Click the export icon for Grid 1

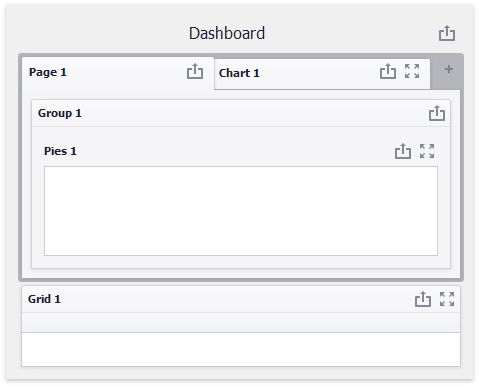[423, 299]
